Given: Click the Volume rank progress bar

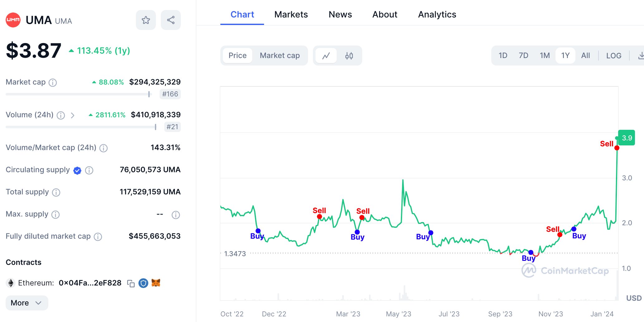Looking at the screenshot, I should tap(81, 127).
